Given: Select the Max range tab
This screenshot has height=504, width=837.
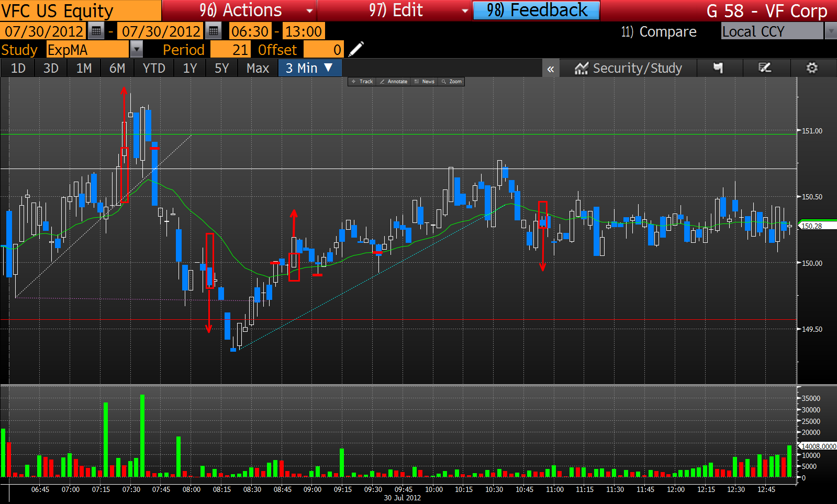Looking at the screenshot, I should click(x=258, y=69).
